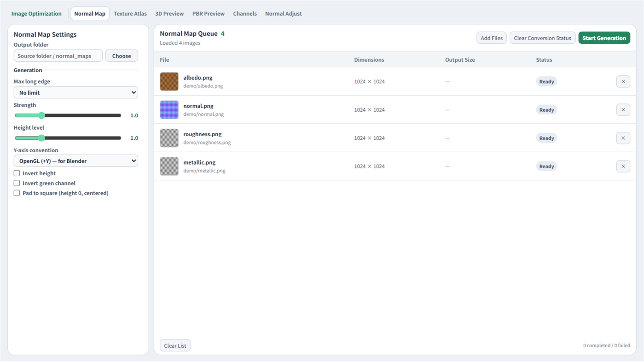644x362 pixels.
Task: Click the Ready status of albedo.png
Action: click(546, 81)
